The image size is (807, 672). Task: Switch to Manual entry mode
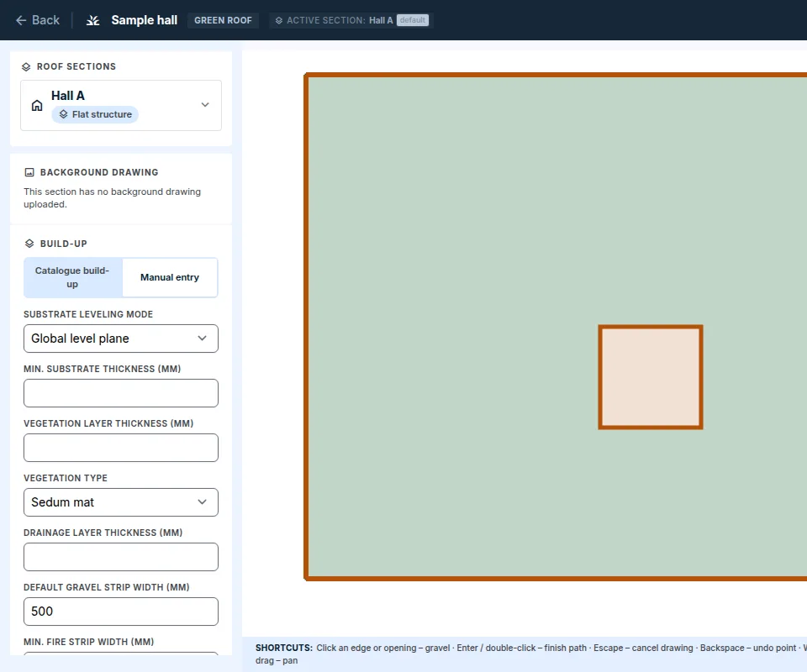click(x=170, y=277)
